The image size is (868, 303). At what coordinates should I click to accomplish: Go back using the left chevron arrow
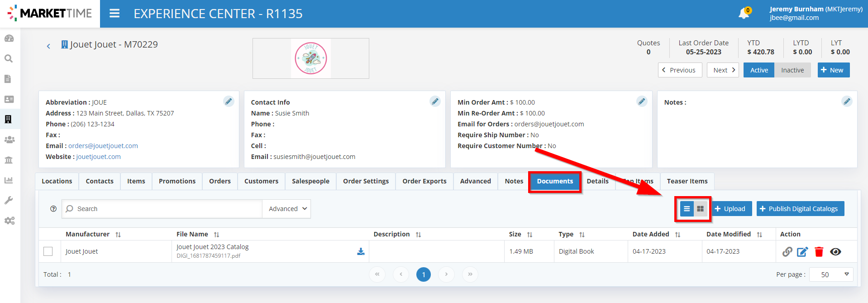[x=48, y=46]
